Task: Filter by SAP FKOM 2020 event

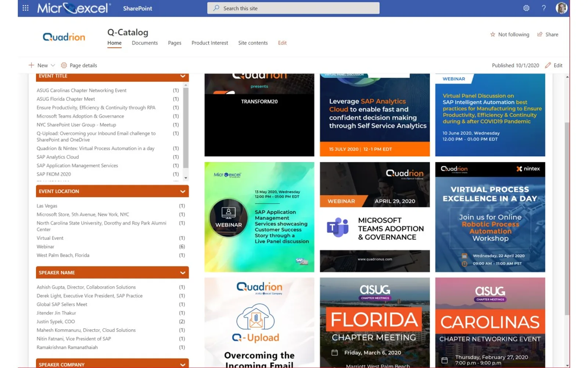Action: pos(54,174)
